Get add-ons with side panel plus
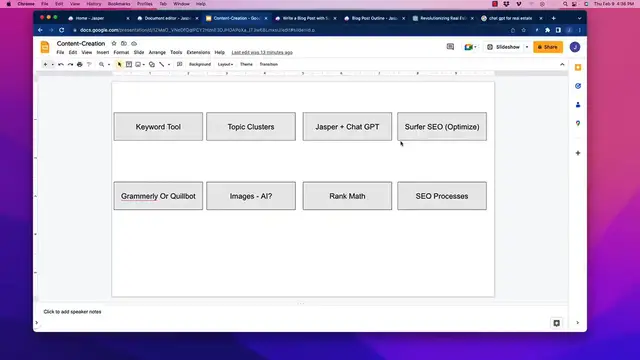This screenshot has width=640, height=360. pyautogui.click(x=578, y=153)
